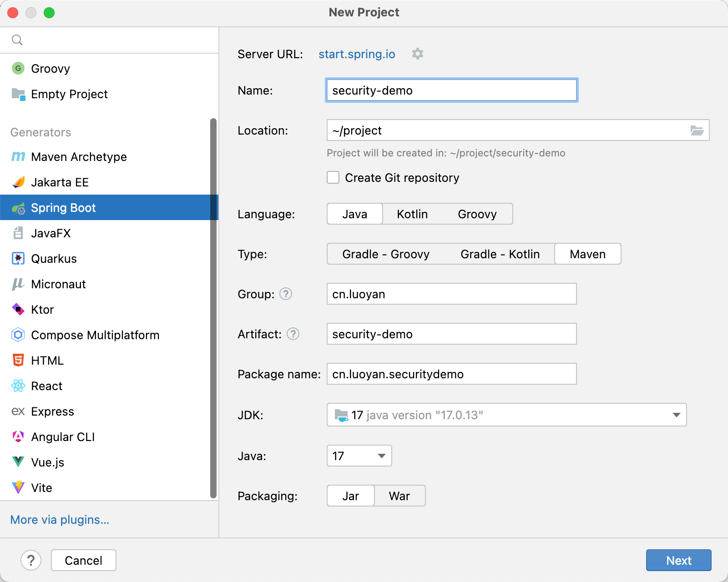This screenshot has width=728, height=582.
Task: Open Server URL settings gear
Action: 418,54
